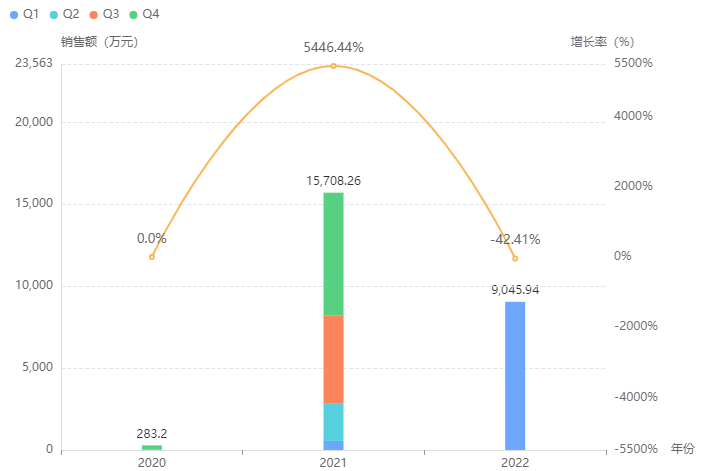Click the blue Q1 legend dot
Screen dimensions: 707x471
point(14,15)
